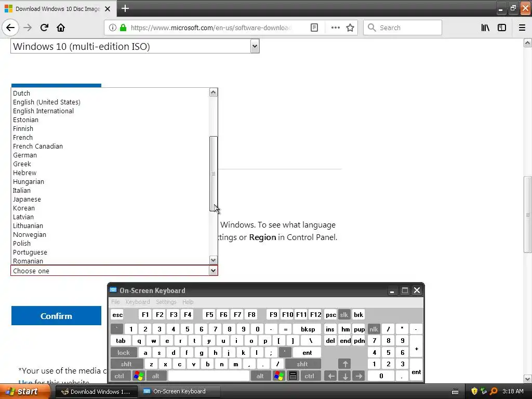Screen dimensions: 532x399
Task: Toggle the left shft key
Action: (x=126, y=364)
